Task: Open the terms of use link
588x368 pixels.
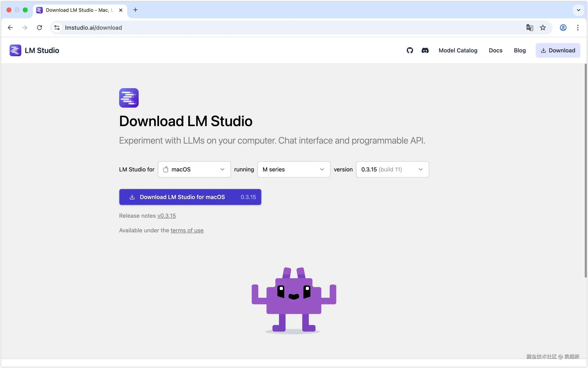Action: pyautogui.click(x=187, y=230)
